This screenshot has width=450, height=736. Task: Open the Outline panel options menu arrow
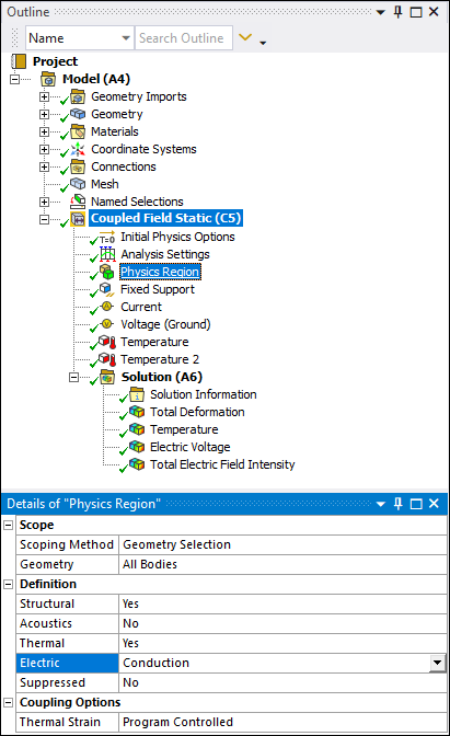pyautogui.click(x=381, y=12)
